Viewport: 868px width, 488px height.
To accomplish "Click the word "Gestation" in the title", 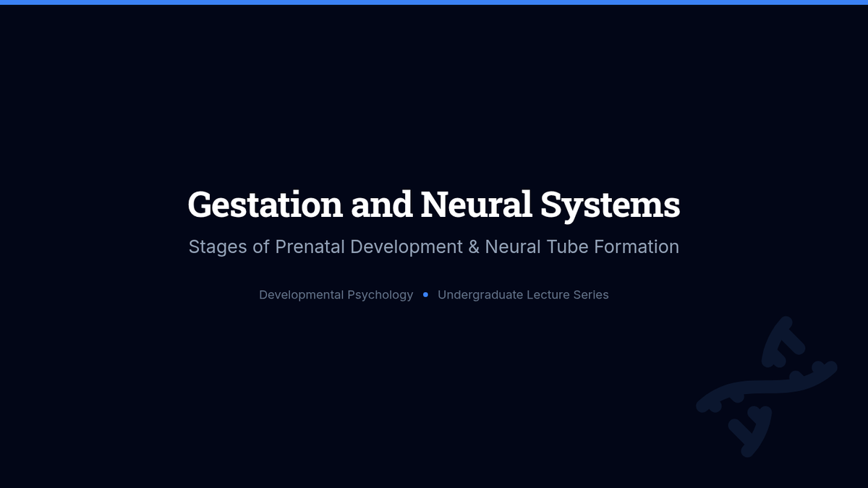I will point(265,205).
